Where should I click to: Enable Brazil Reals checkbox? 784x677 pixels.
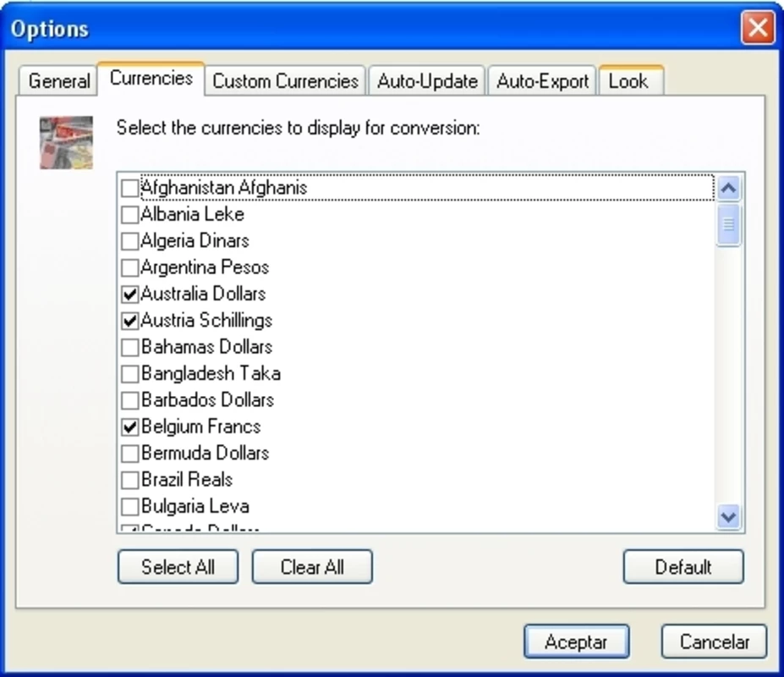click(130, 480)
